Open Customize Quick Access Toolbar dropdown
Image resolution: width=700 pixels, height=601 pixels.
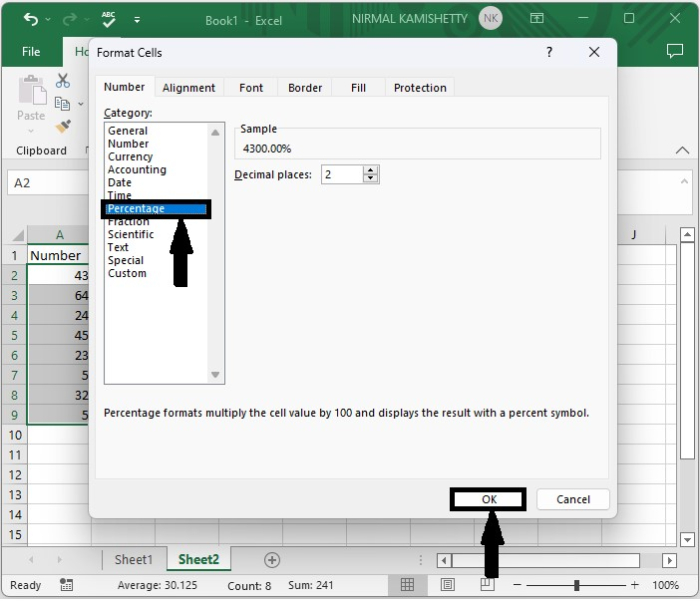pyautogui.click(x=137, y=20)
